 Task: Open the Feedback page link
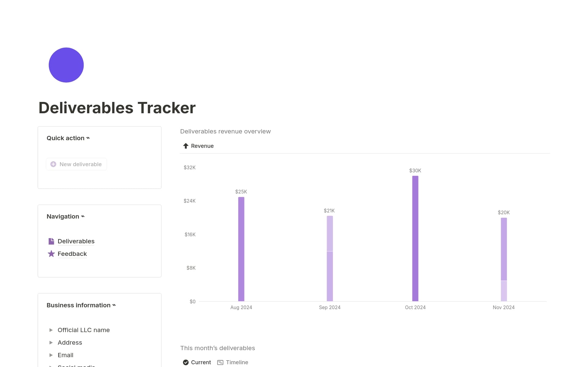point(72,253)
